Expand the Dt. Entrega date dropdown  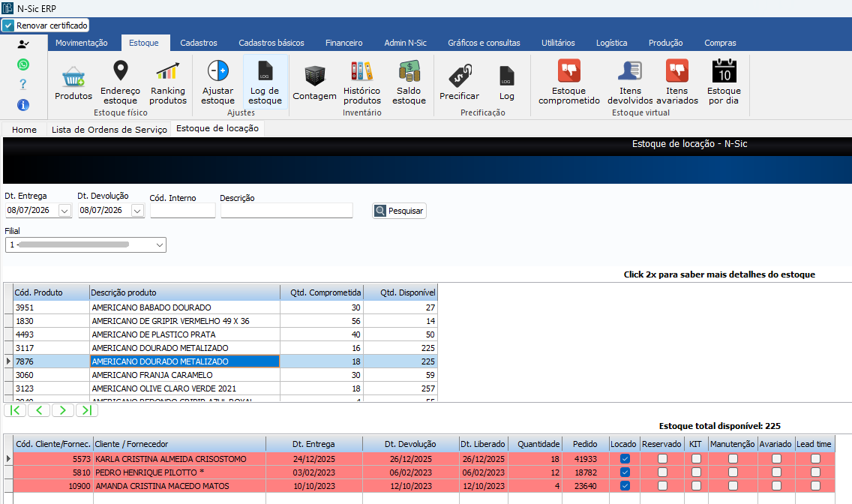pyautogui.click(x=64, y=211)
